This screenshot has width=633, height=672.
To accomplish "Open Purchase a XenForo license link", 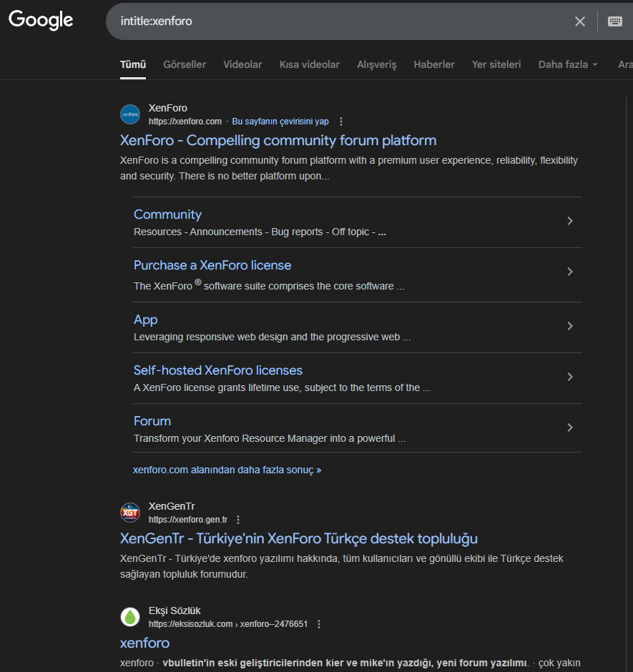I will [x=212, y=265].
